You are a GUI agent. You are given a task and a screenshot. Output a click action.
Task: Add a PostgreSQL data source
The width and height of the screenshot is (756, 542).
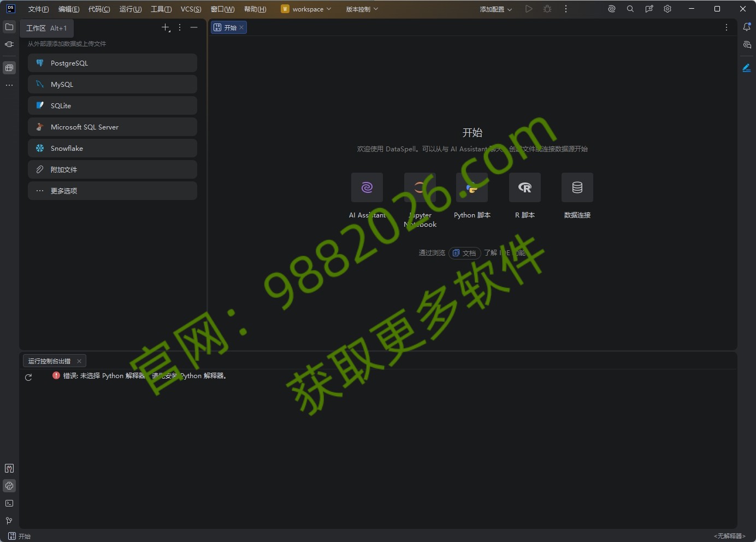click(113, 63)
